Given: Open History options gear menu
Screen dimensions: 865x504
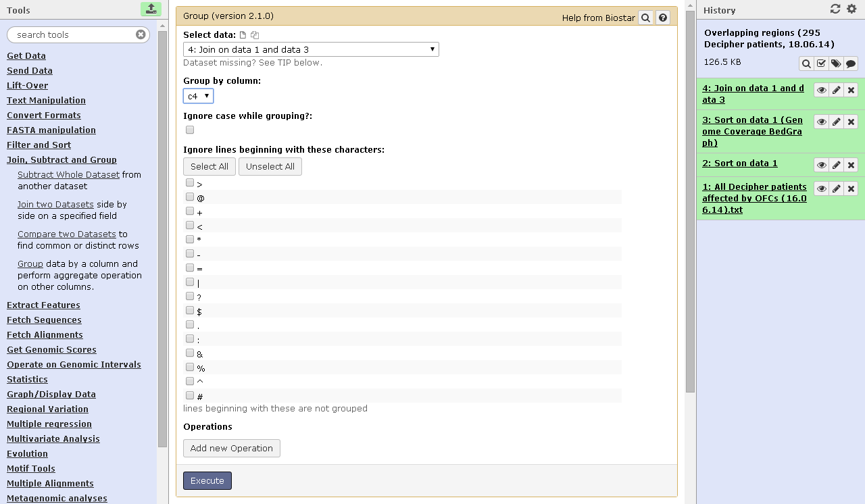Looking at the screenshot, I should [x=851, y=9].
